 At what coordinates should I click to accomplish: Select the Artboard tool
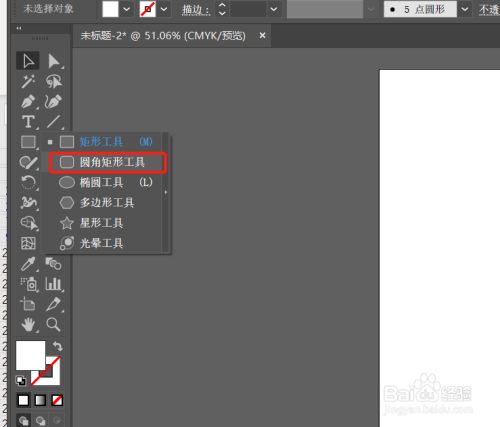coord(28,304)
